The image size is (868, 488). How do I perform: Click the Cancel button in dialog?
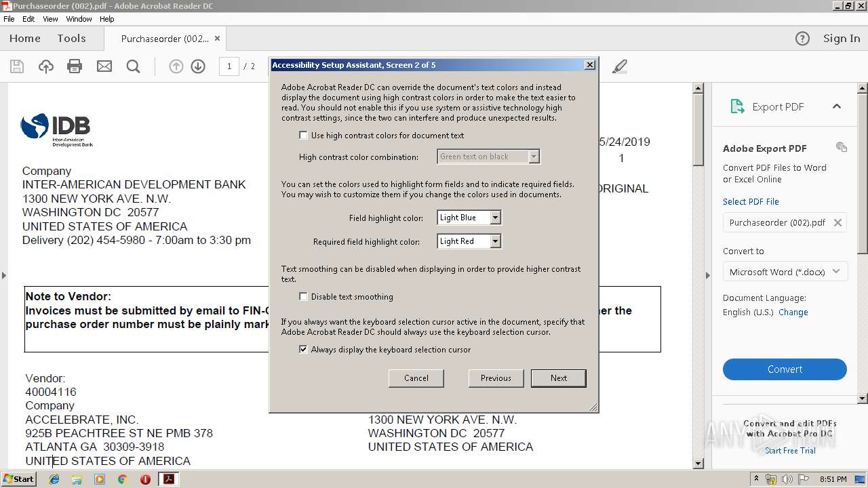pyautogui.click(x=416, y=378)
